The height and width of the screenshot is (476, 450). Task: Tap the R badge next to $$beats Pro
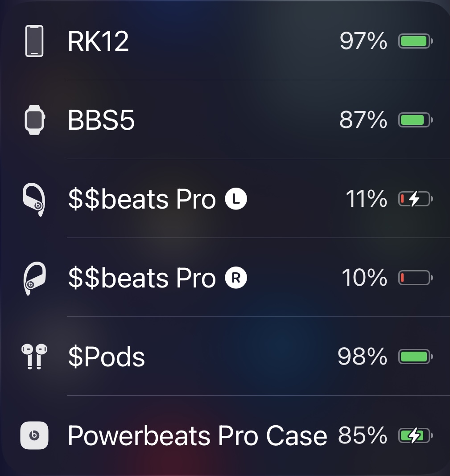(x=236, y=278)
